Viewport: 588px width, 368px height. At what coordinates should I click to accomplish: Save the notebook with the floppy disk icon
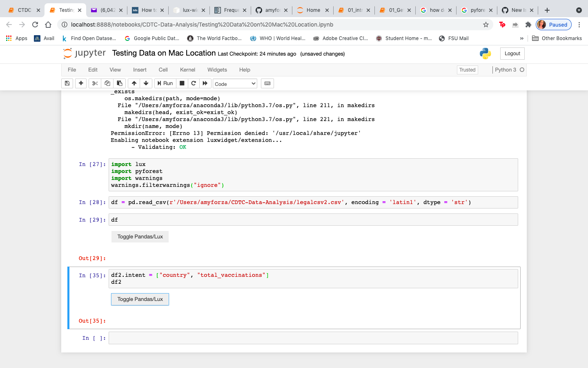coord(67,83)
